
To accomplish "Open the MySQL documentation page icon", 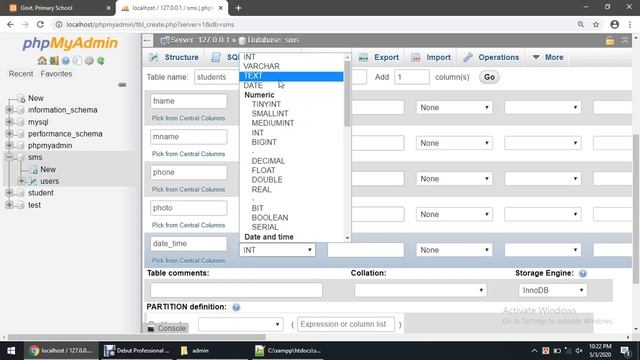I will coord(77,60).
